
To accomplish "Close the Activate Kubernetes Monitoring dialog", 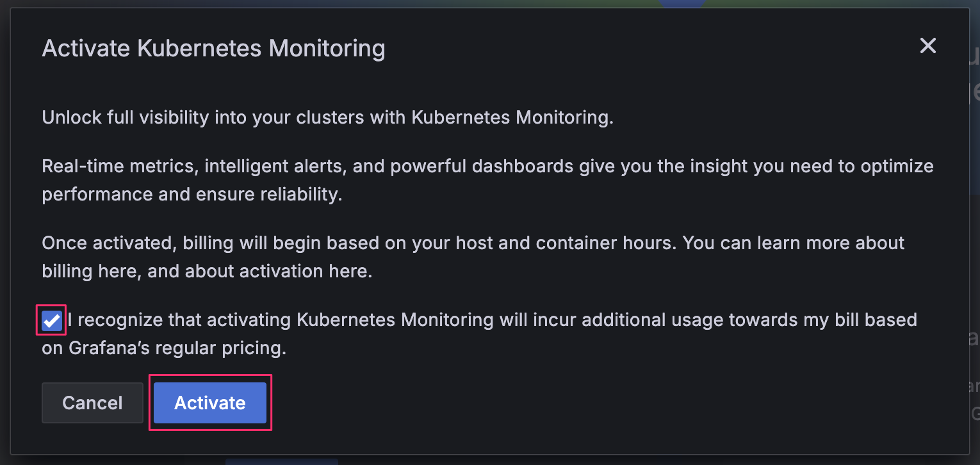I will [927, 46].
